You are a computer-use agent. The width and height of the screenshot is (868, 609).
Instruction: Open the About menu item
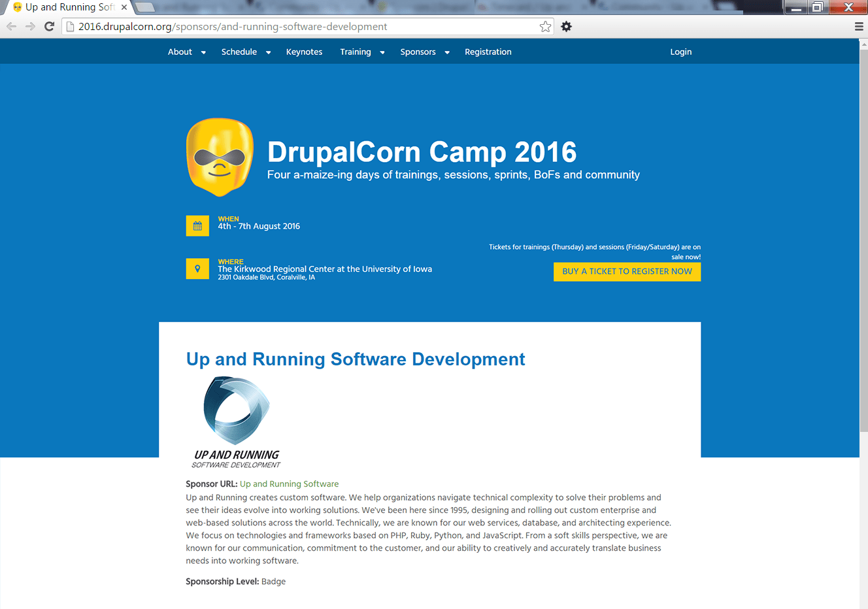pos(180,52)
